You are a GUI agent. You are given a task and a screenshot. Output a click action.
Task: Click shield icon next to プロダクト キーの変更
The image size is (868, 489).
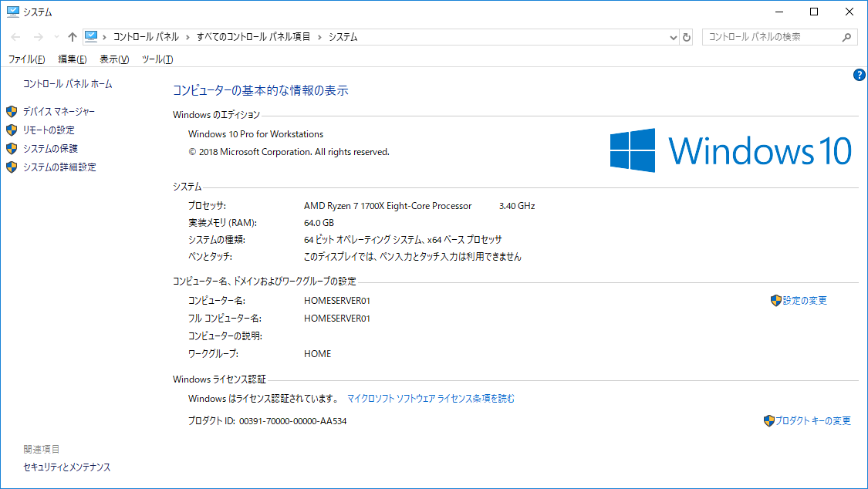[x=768, y=420]
